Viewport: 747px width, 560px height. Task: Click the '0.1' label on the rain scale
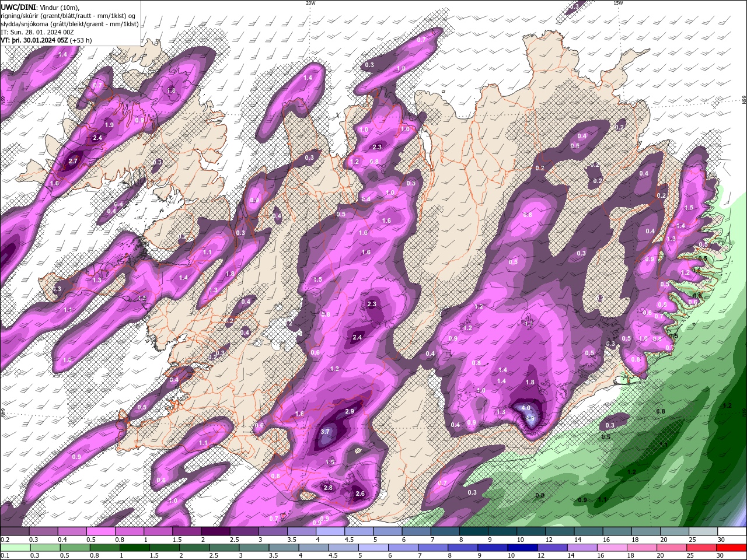tap(5, 555)
